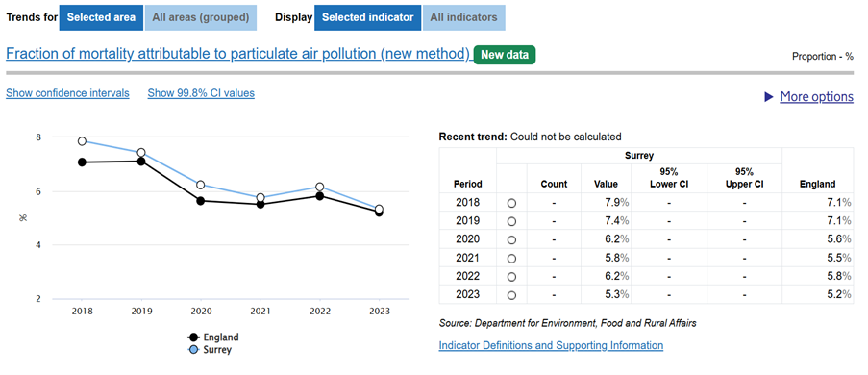Click England 2019 data point on chart
Viewport: 868px width, 375px height.
[x=141, y=162]
